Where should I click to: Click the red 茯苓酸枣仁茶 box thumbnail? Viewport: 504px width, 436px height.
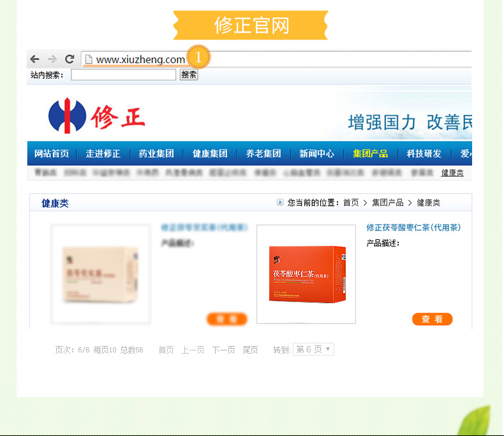306,274
